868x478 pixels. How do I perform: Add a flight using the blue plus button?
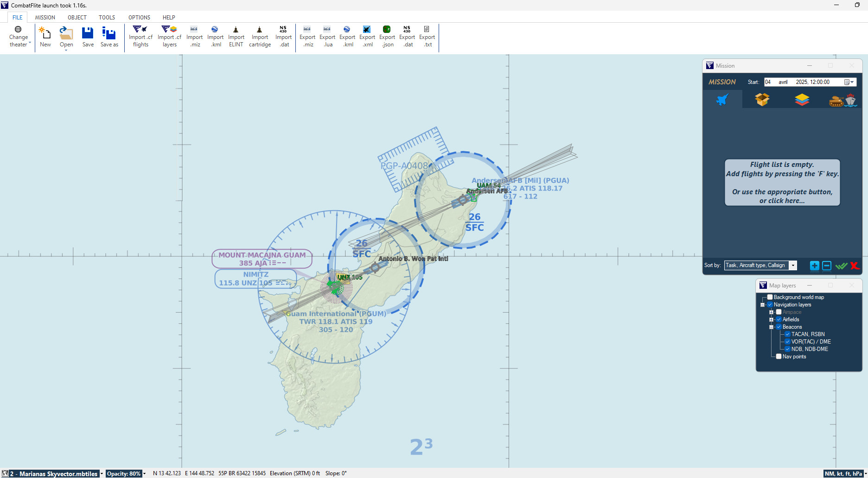point(815,266)
